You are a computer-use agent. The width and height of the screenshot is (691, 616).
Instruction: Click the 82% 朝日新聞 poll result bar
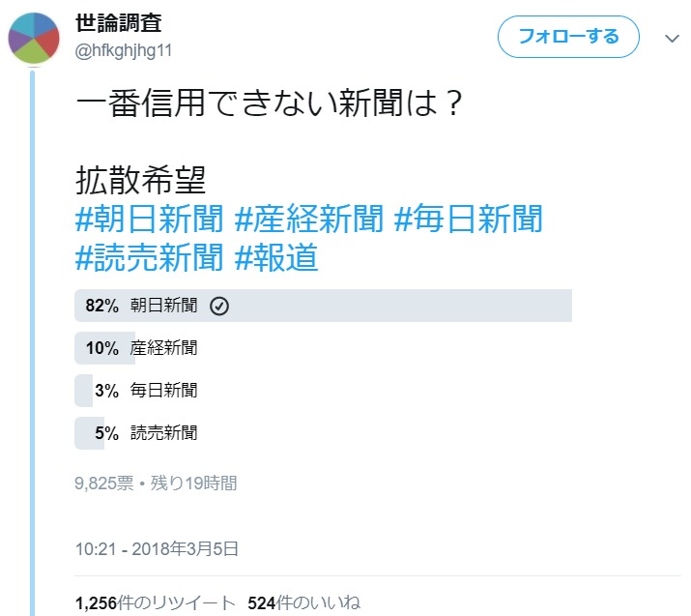tap(323, 306)
